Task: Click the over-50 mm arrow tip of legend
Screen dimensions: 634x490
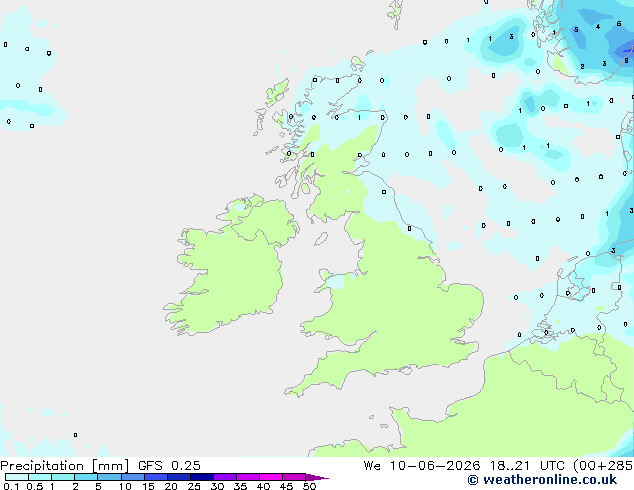Action: click(317, 477)
